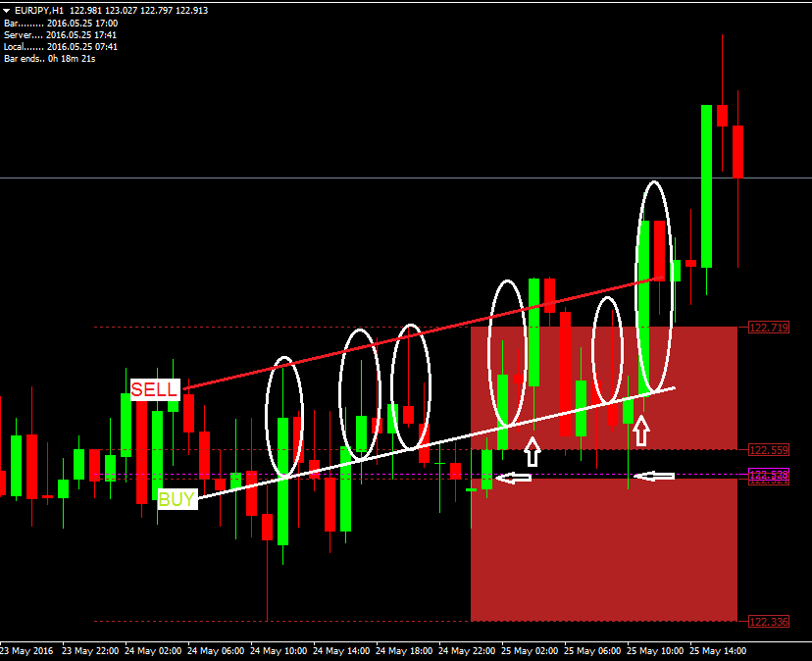Select the tallest white ellipse at top right

(654, 286)
